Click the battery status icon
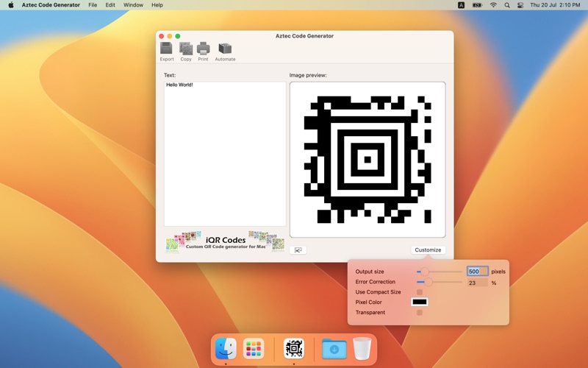This screenshot has height=368, width=588. (x=477, y=5)
